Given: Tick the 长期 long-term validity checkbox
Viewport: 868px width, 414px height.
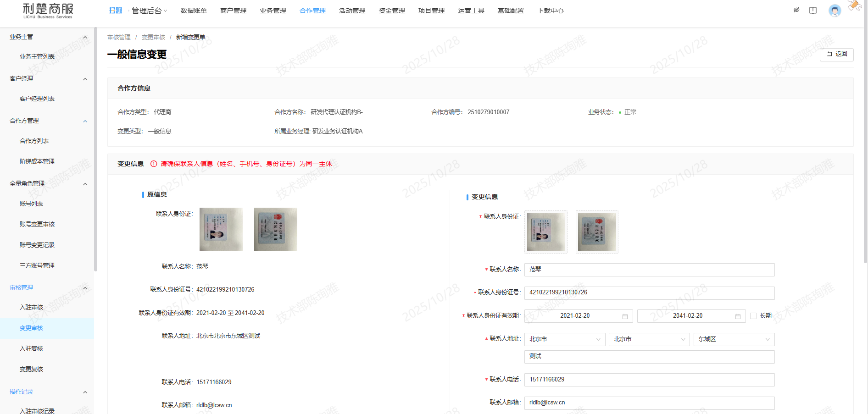Looking at the screenshot, I should pos(753,316).
